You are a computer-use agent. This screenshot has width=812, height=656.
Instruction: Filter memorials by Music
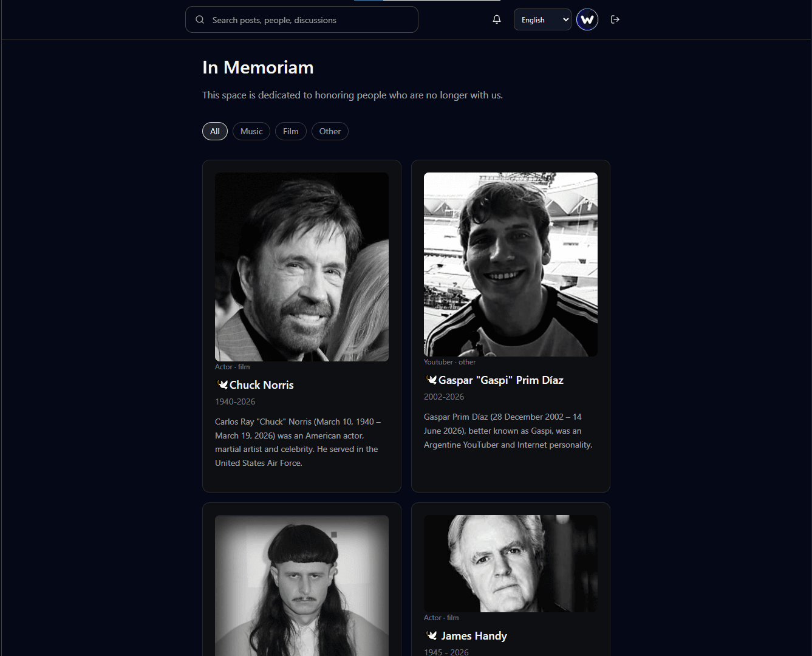(x=251, y=131)
